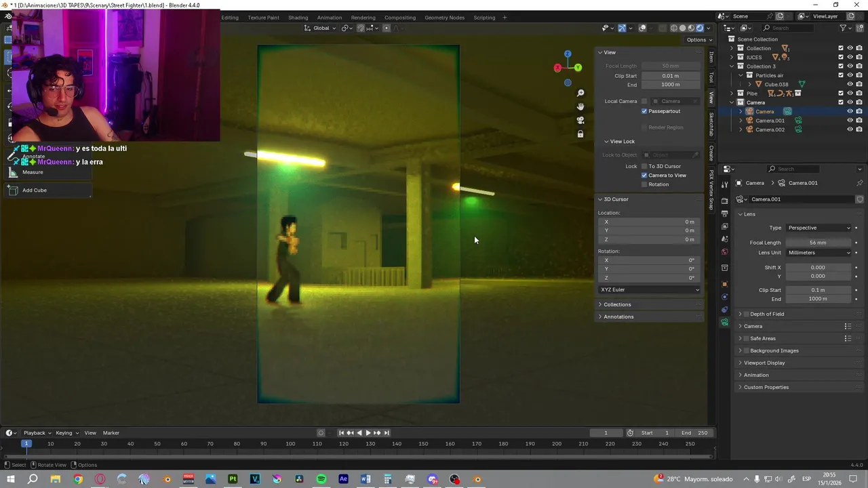Open the viewport Options dropdown
Viewport: 868px width, 488px height.
tap(698, 39)
